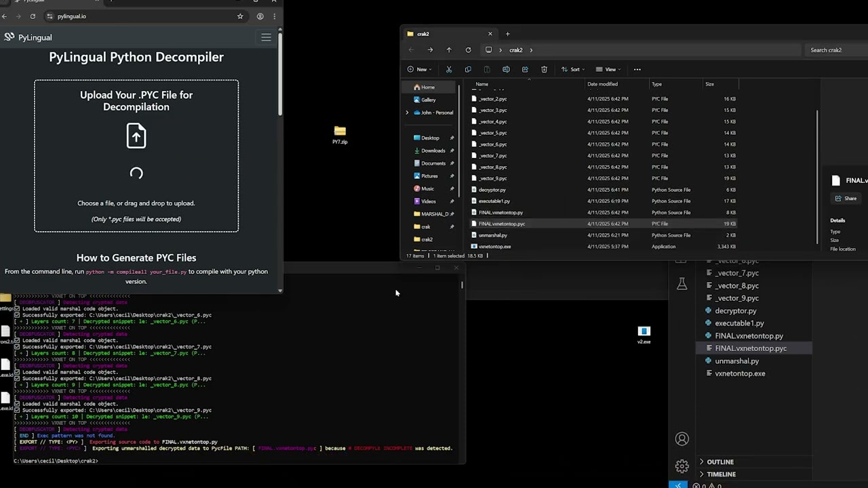Click the Cut icon in File Explorer toolbar
Viewport: 868px width, 488px height.
(449, 69)
